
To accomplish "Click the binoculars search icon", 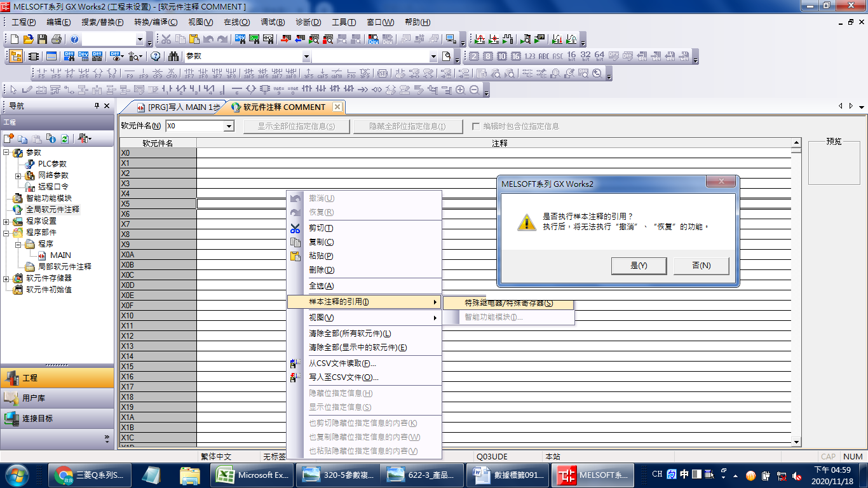I will coord(173,56).
